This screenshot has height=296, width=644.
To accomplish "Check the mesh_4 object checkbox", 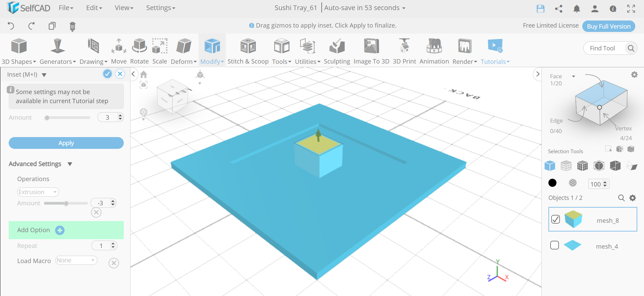I will coord(554,245).
